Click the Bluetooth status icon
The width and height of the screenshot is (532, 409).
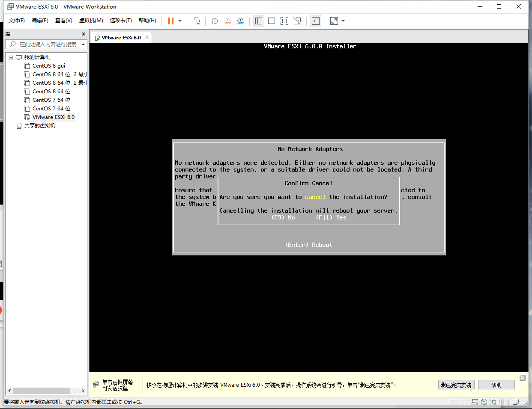pos(502,402)
